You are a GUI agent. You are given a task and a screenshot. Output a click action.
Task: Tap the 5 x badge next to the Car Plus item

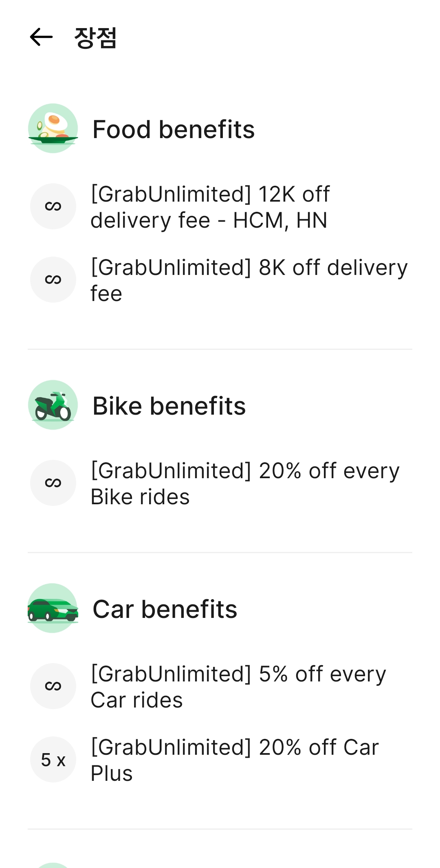point(53,760)
